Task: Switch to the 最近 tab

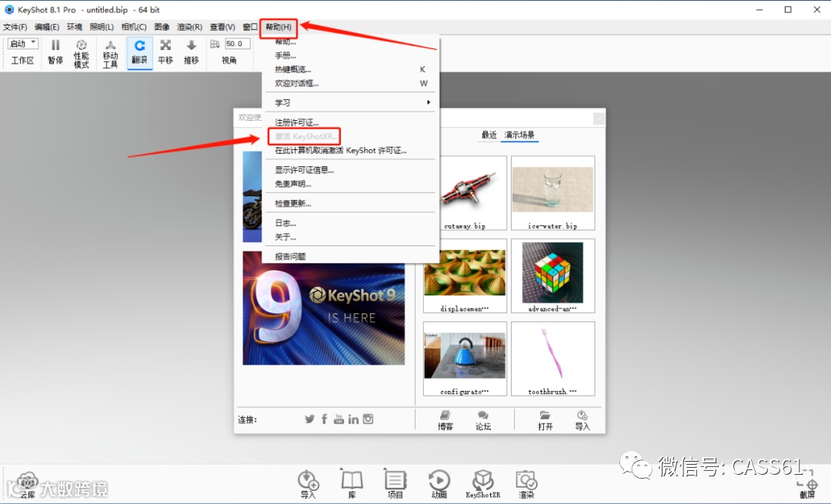Action: coord(489,135)
